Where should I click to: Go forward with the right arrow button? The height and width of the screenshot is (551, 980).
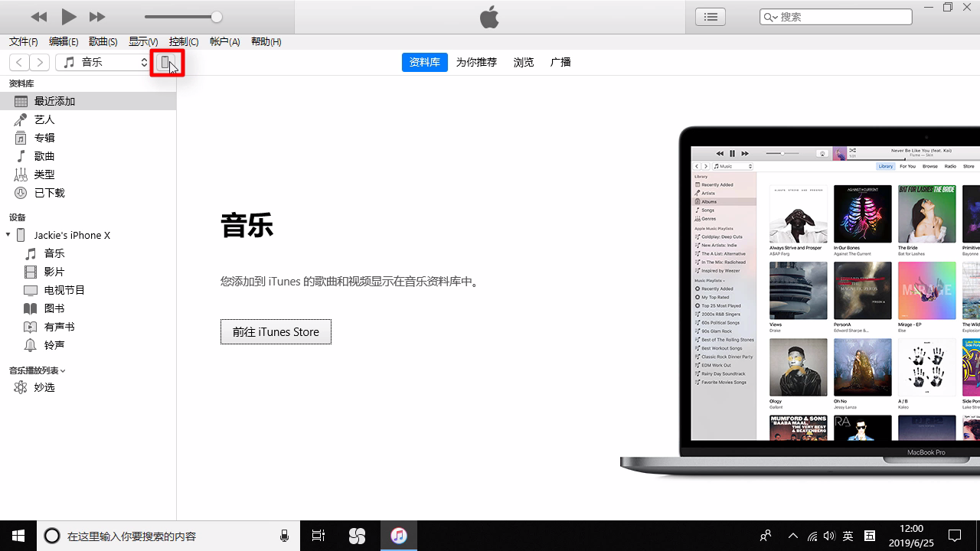pyautogui.click(x=40, y=63)
